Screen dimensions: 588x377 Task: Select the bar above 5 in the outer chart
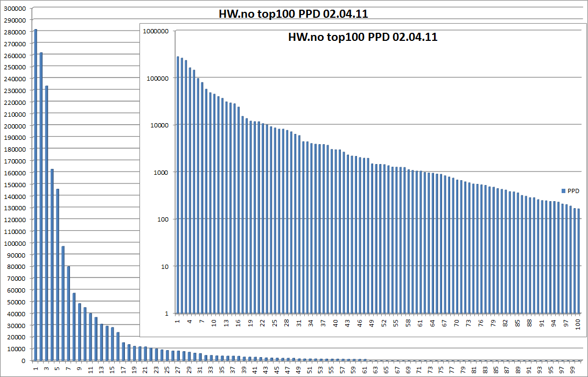[x=58, y=275]
